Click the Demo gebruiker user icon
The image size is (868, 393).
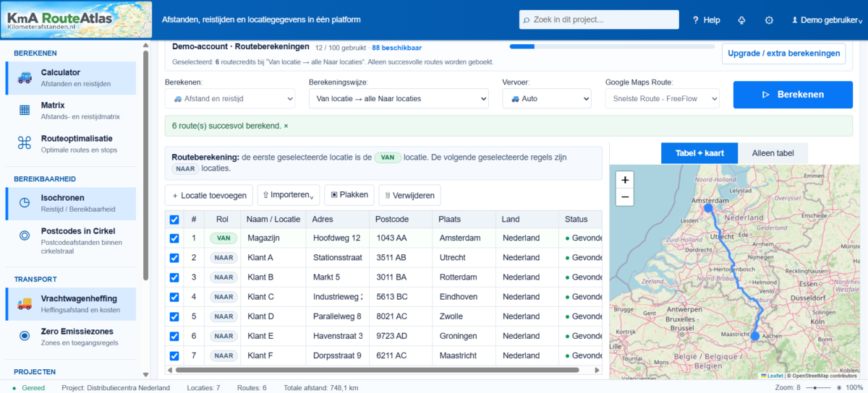coord(795,20)
